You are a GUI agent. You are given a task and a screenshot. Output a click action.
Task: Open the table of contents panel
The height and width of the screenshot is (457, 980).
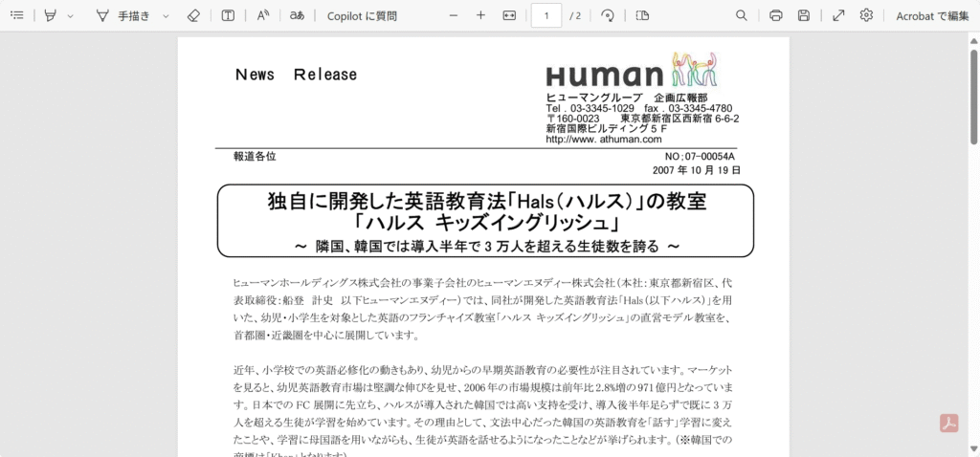click(x=16, y=15)
